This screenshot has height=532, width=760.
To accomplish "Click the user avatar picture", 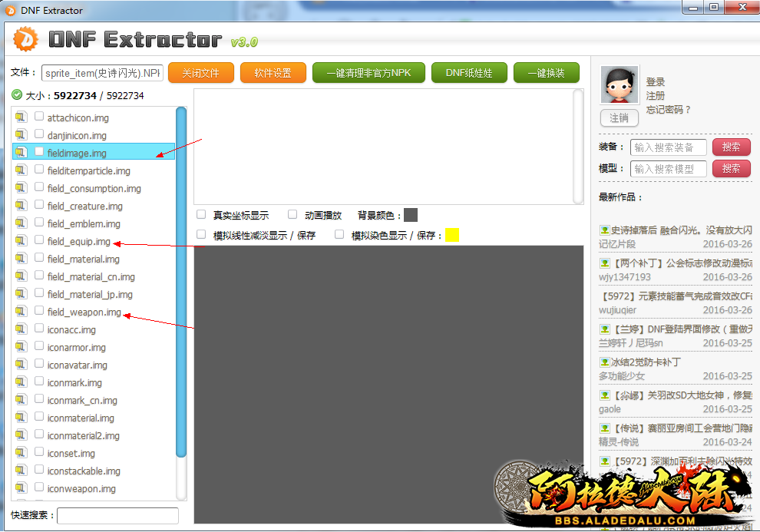I will tap(620, 85).
